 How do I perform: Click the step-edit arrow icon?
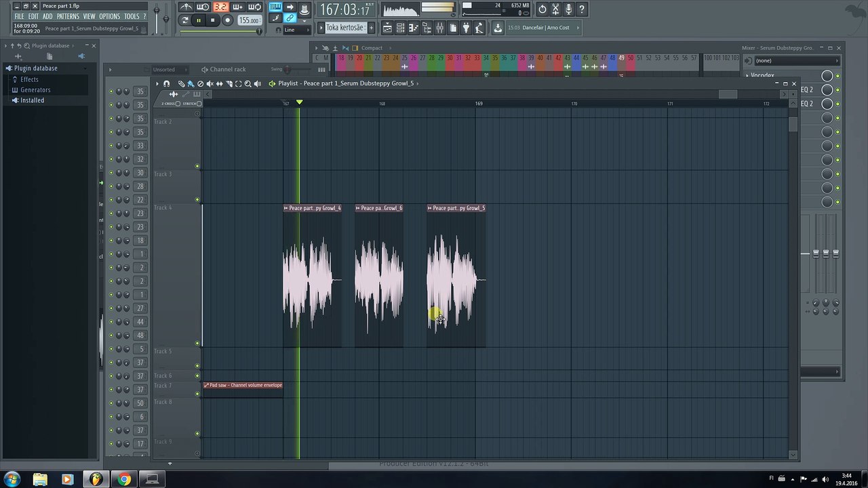click(290, 7)
